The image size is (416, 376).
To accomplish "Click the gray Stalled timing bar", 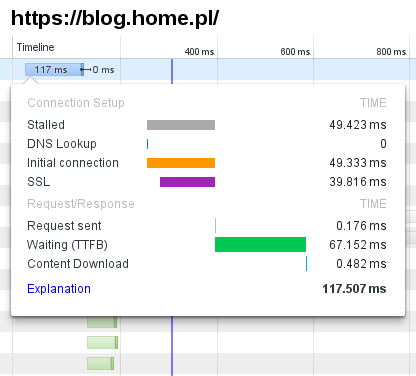I will pos(181,125).
